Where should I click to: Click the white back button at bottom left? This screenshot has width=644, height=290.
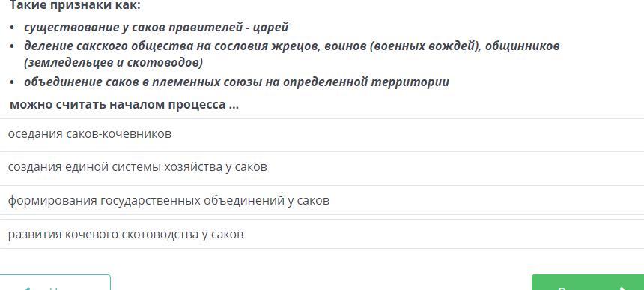[x=55, y=283]
